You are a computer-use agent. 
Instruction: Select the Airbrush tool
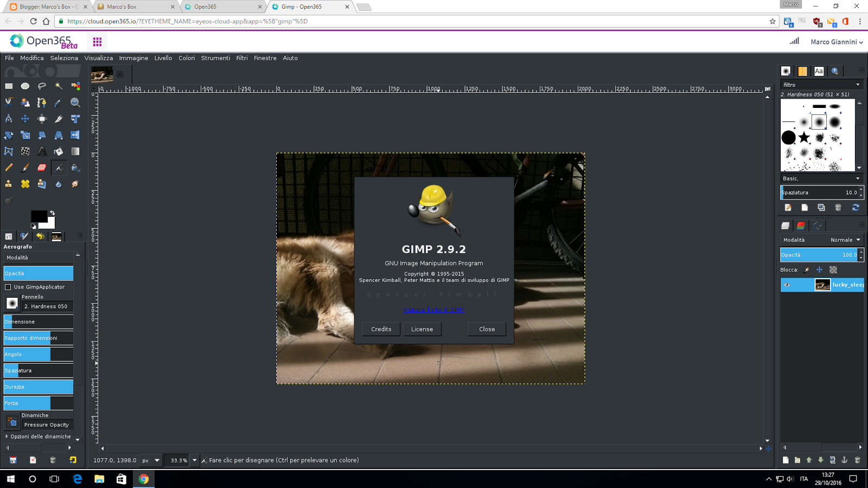coord(59,168)
